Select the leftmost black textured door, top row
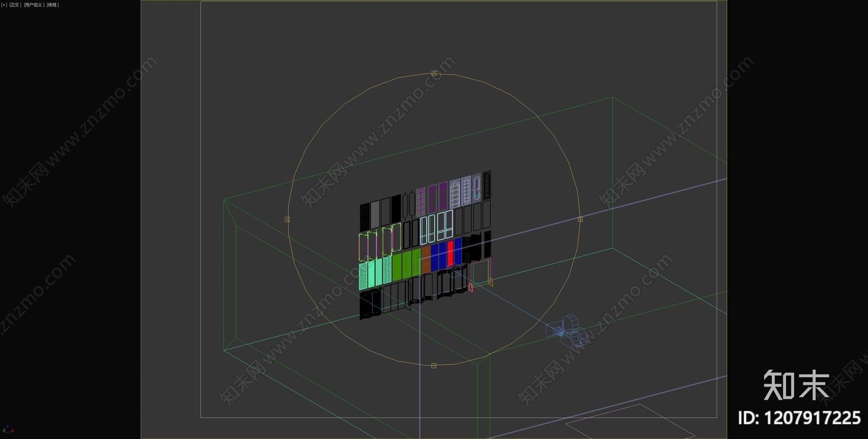This screenshot has width=868, height=439. click(365, 216)
